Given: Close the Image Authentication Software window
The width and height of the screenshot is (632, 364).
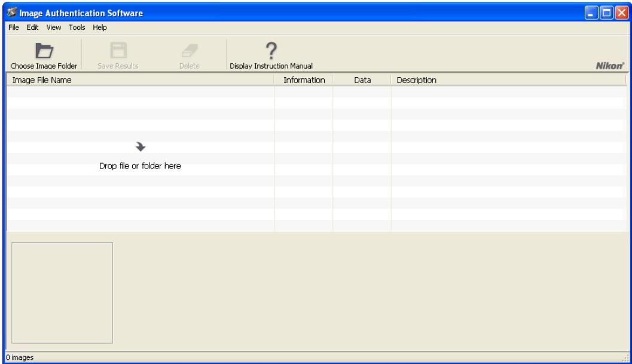Looking at the screenshot, I should pos(621,13).
